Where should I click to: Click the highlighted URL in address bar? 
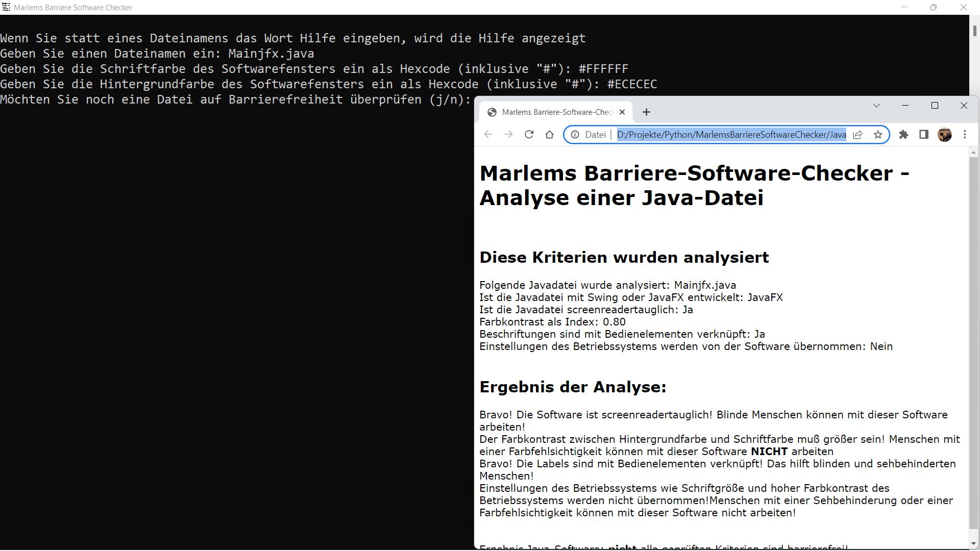click(730, 134)
